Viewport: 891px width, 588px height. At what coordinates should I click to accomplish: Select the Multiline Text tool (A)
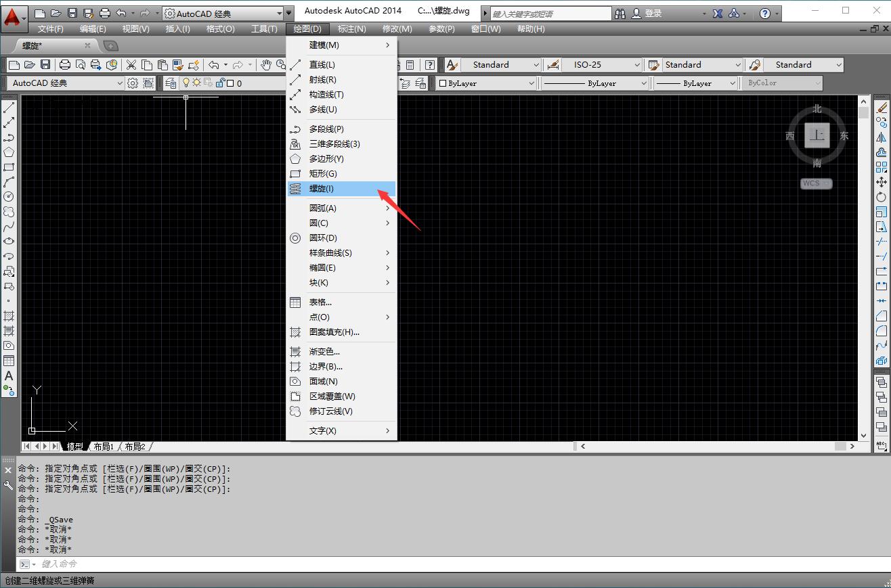[x=9, y=376]
